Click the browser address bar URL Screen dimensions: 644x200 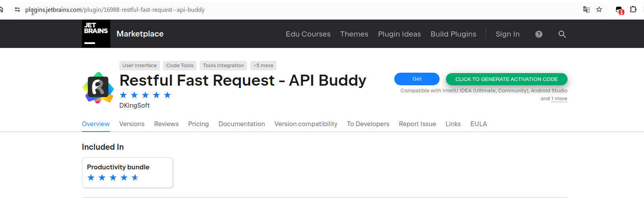[x=115, y=9]
